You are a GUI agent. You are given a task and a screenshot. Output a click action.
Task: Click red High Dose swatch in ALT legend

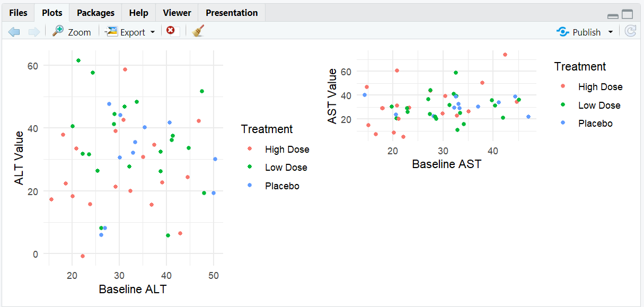(250, 149)
